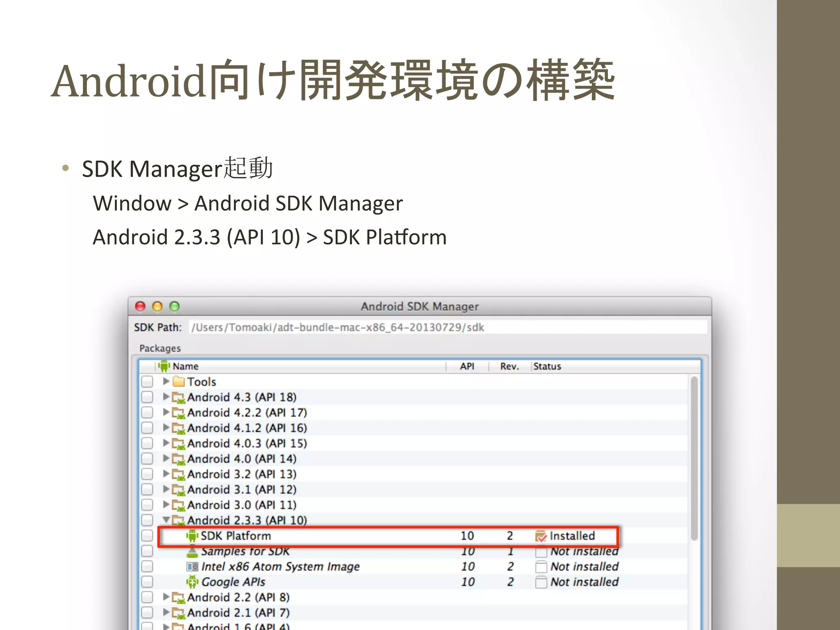Sort packages by the API column header
Image resolution: width=840 pixels, height=630 pixels.
click(467, 366)
